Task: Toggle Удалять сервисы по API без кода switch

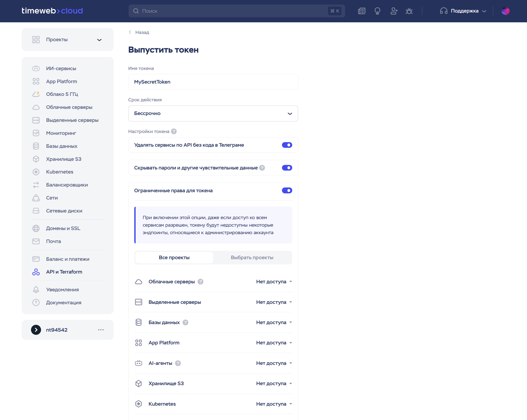Action: click(287, 145)
